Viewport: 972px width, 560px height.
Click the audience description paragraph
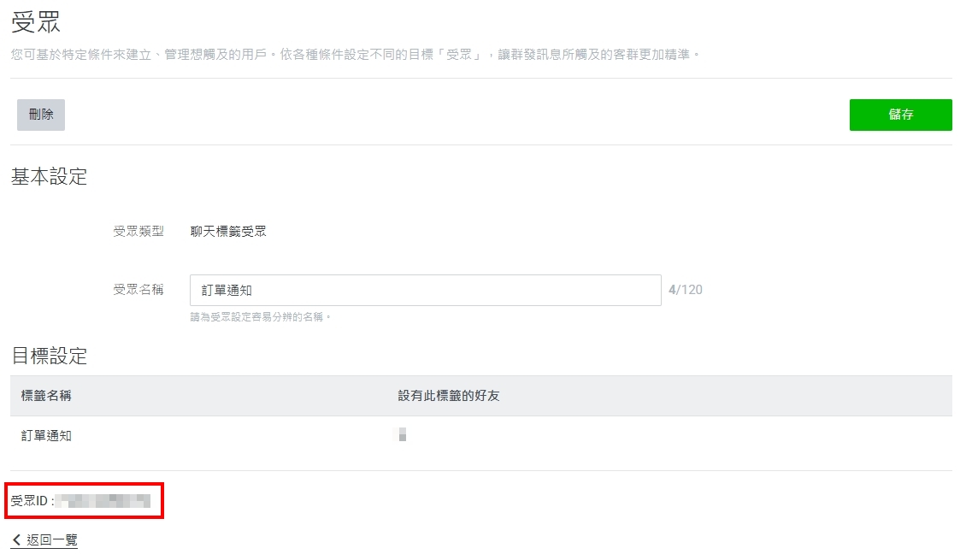click(355, 54)
